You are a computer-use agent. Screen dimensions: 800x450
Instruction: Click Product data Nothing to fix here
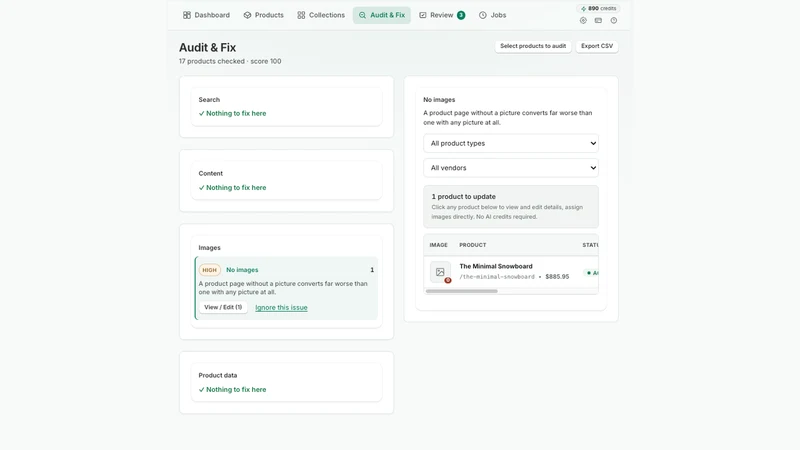(232, 390)
